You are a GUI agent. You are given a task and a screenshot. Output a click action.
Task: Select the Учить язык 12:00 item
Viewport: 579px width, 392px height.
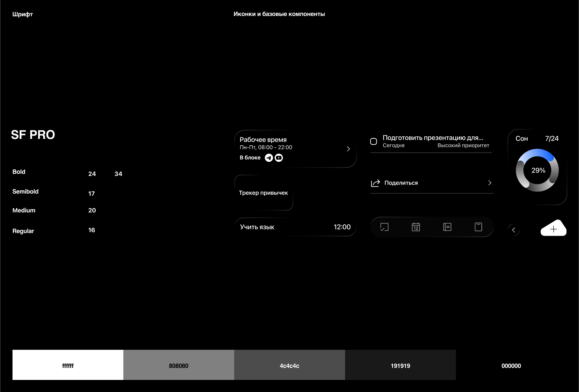(x=295, y=227)
